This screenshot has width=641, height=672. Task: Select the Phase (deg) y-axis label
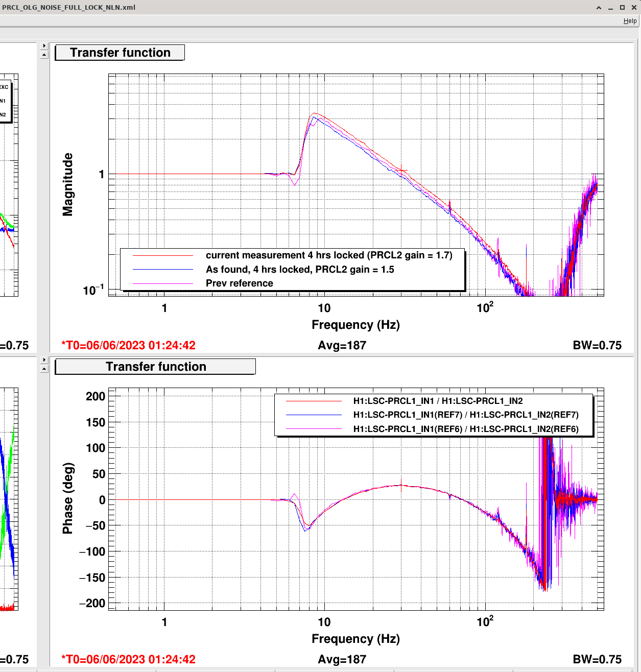coord(67,498)
